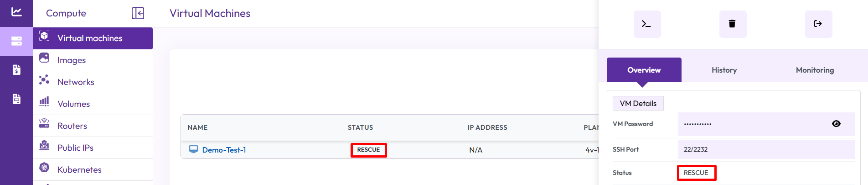
Task: Reveal VM password with eye icon
Action: [x=836, y=124]
